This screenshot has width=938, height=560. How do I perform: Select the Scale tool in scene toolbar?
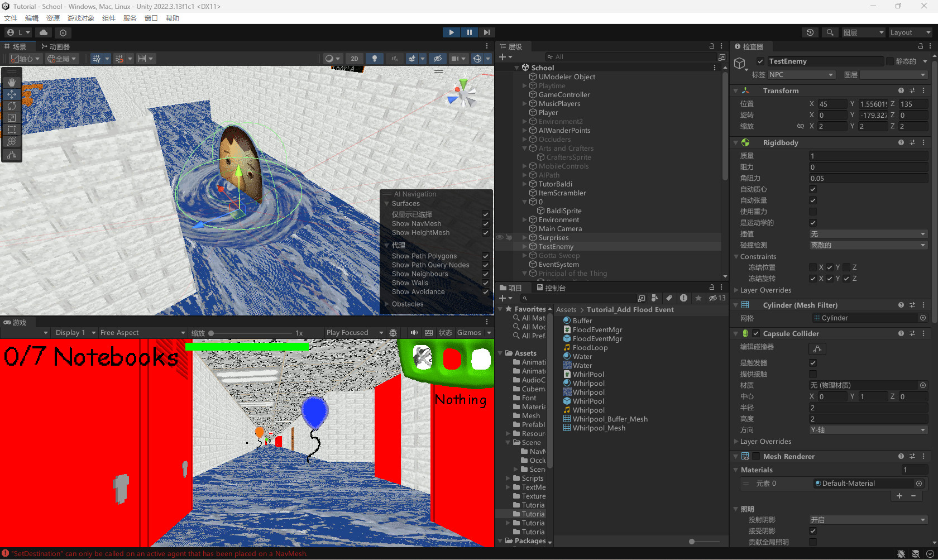coord(12,117)
